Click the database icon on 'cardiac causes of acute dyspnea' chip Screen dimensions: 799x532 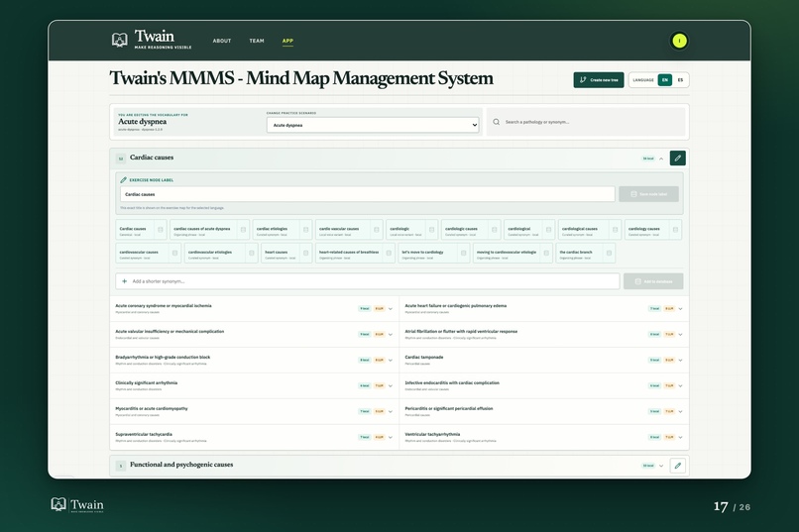[x=243, y=230]
